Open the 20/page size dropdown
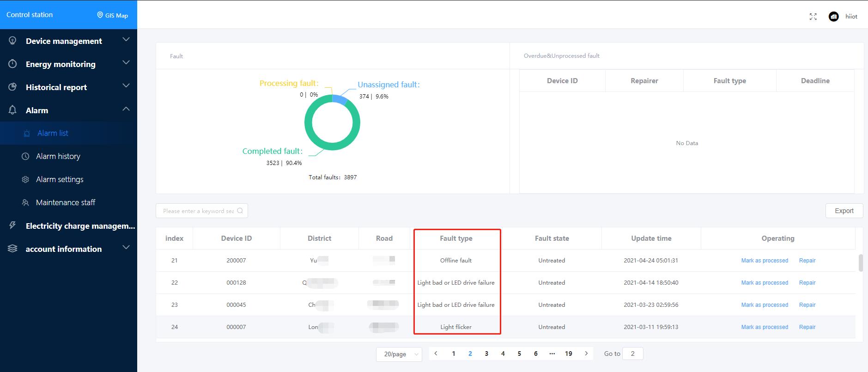868x372 pixels. point(399,354)
